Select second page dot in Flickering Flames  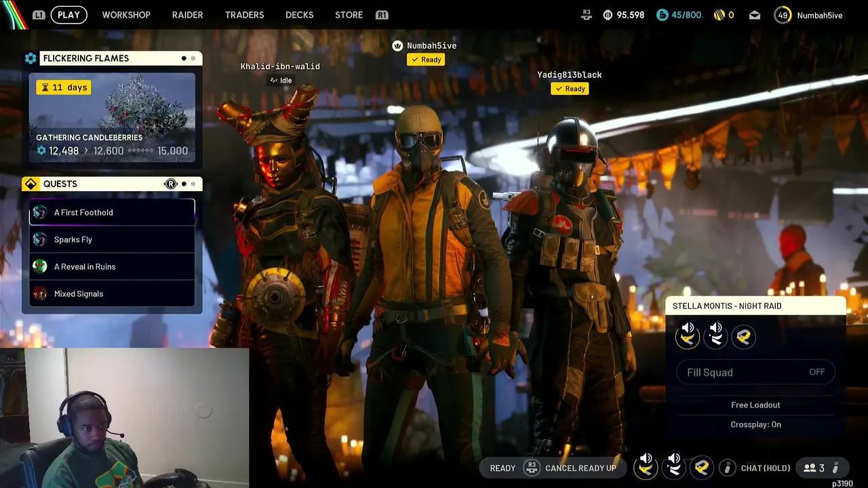point(193,58)
